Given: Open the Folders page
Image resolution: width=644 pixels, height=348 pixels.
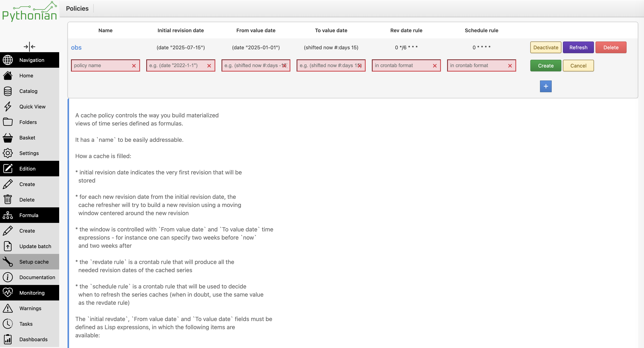Looking at the screenshot, I should [29, 122].
